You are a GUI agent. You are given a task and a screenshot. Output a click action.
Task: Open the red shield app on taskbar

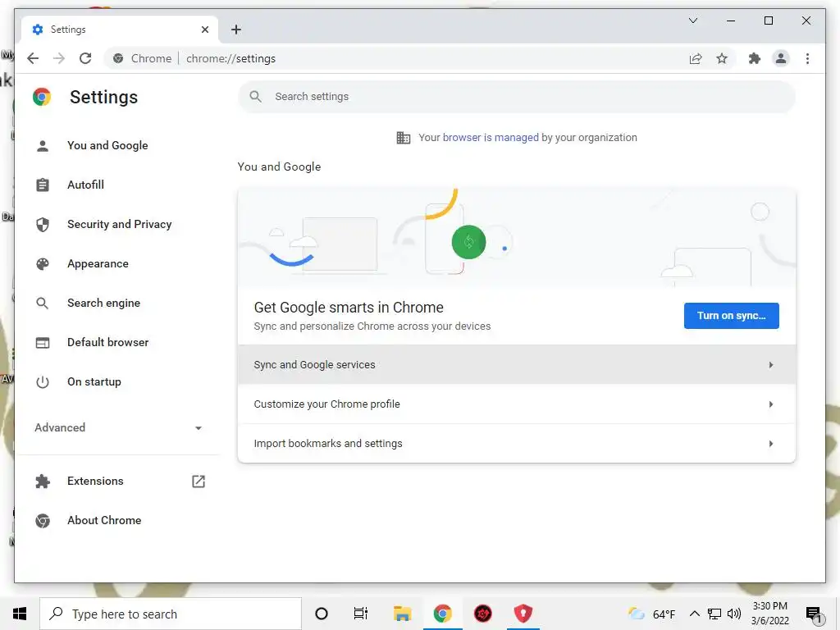(x=523, y=614)
